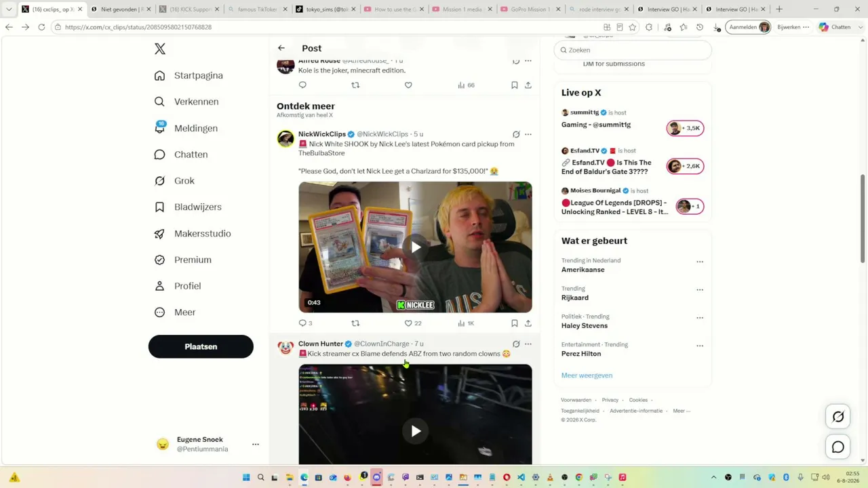Open a new browser tab
This screenshot has width=868, height=488.
tap(779, 9)
